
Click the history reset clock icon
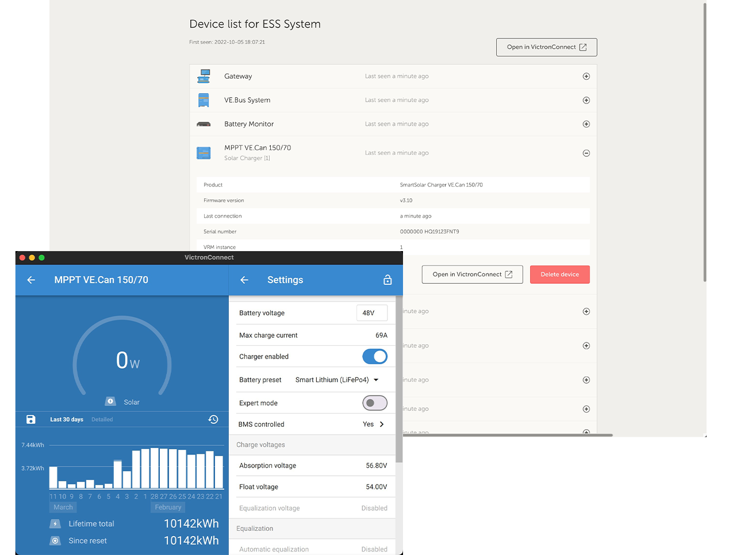(213, 419)
